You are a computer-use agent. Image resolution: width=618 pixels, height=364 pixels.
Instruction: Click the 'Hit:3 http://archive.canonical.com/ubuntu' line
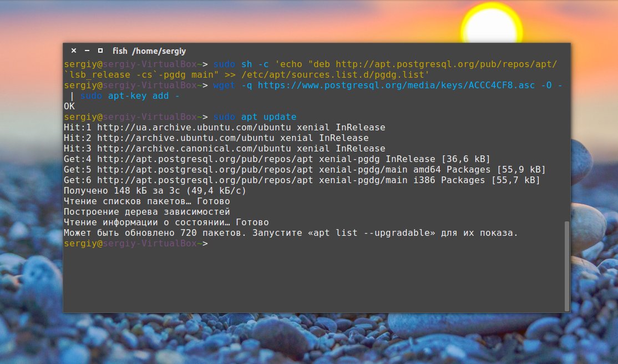click(x=225, y=149)
